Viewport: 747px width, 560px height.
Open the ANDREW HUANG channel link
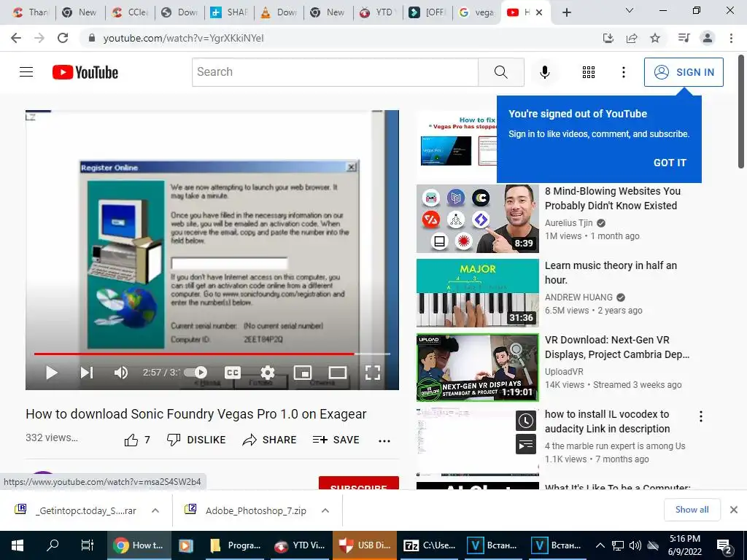click(x=578, y=297)
